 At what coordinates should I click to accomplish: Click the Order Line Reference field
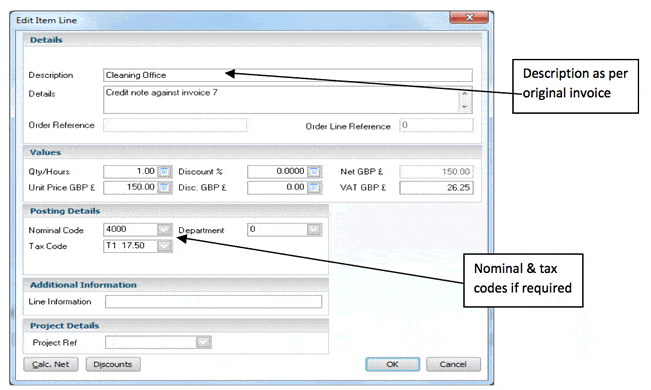click(x=436, y=125)
